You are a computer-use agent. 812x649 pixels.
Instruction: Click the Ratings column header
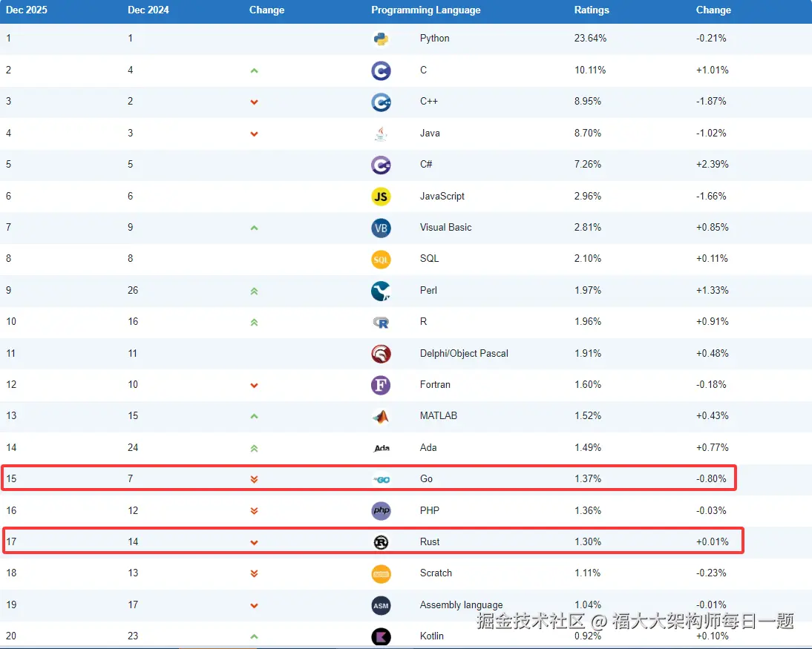[x=592, y=10]
